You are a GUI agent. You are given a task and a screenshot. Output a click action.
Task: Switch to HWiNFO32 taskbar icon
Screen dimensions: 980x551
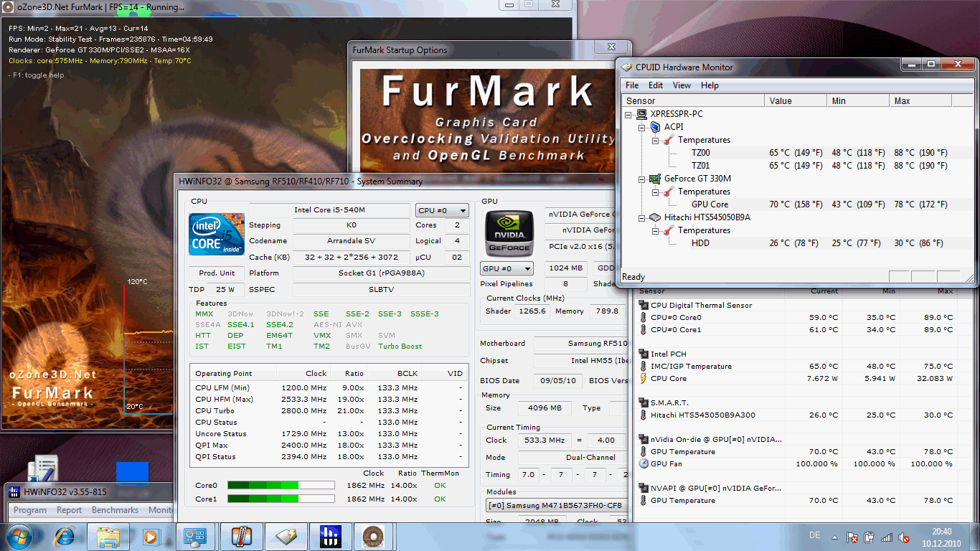(331, 536)
